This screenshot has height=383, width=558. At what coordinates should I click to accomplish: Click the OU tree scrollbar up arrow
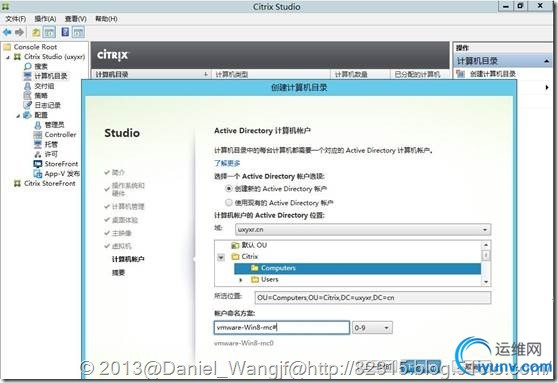click(486, 245)
